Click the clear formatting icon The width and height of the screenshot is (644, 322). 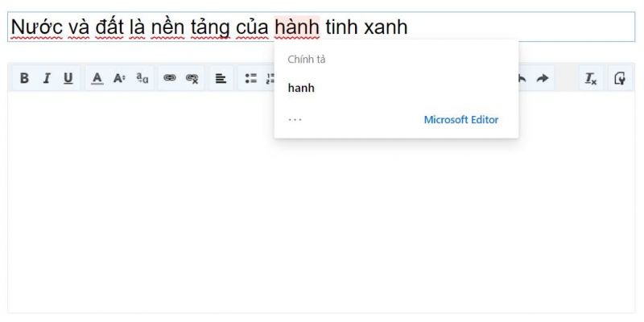(x=591, y=78)
